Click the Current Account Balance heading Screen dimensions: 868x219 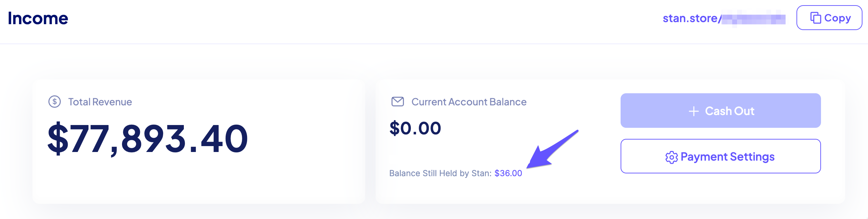(x=468, y=102)
